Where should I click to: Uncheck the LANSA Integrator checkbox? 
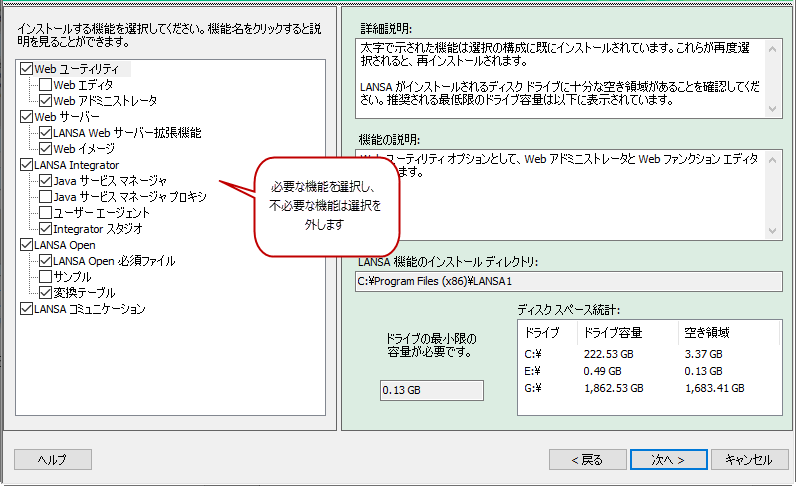(26, 165)
